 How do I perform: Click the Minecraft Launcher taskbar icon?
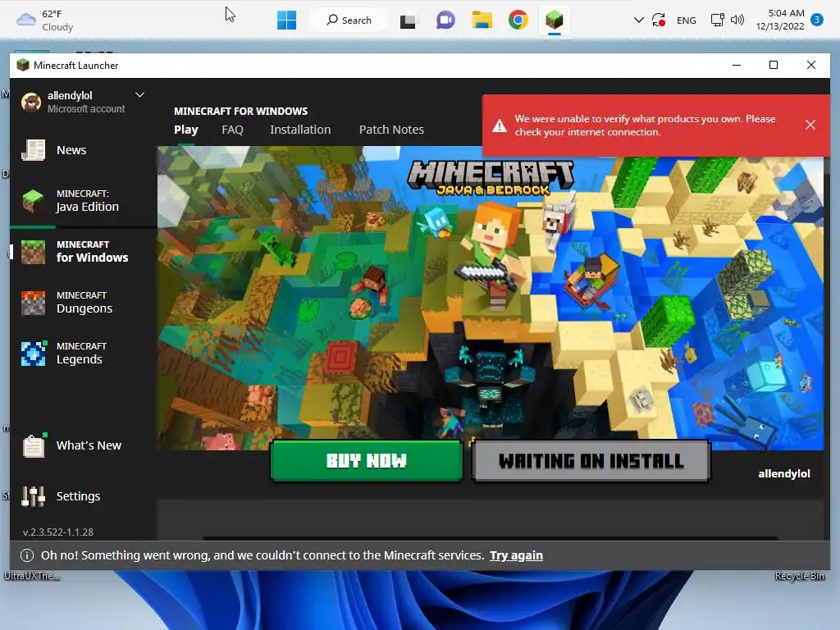pyautogui.click(x=555, y=21)
